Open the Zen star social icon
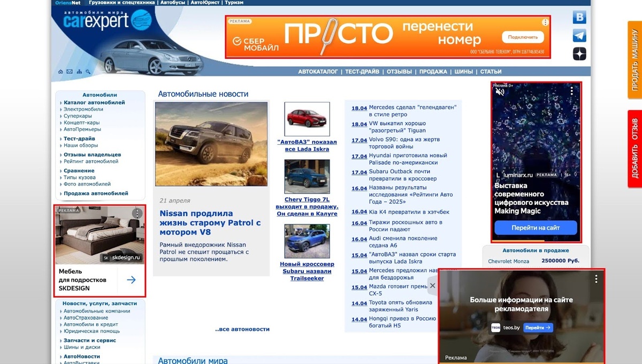The image size is (642, 364). click(579, 54)
